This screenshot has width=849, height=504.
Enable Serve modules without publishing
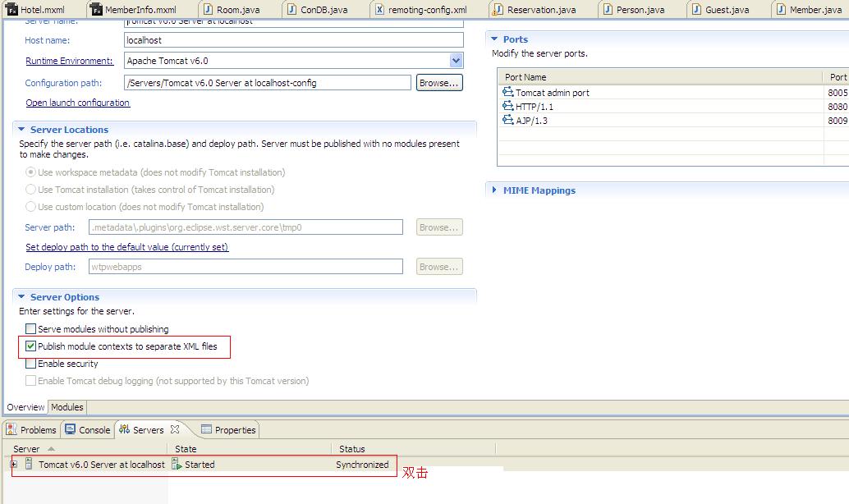(31, 328)
